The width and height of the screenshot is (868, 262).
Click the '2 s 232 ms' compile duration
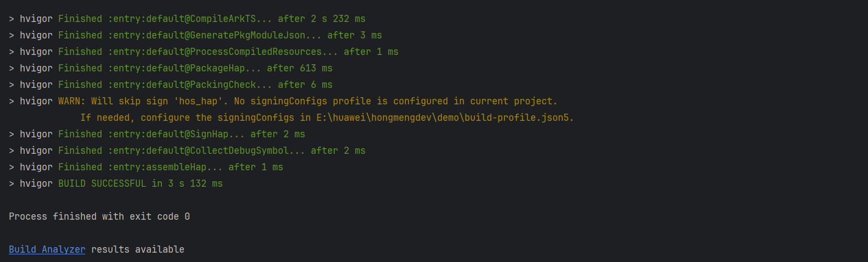pyautogui.click(x=338, y=19)
